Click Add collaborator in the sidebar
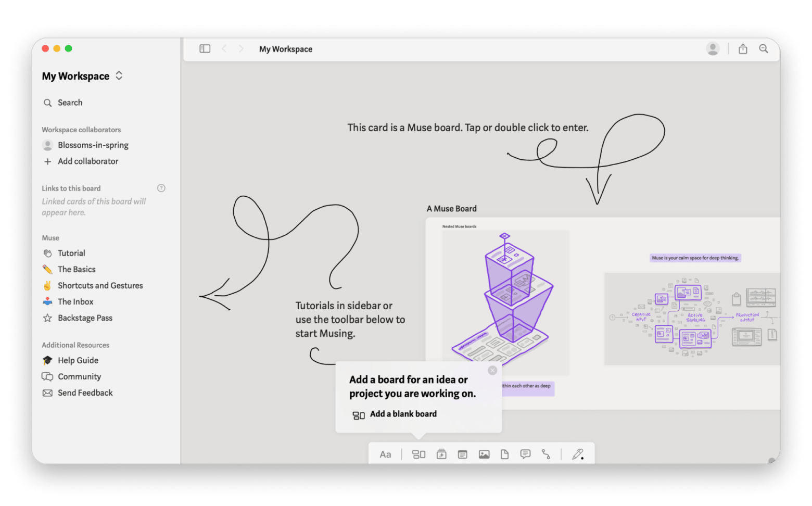The width and height of the screenshot is (812, 506). [x=87, y=161]
